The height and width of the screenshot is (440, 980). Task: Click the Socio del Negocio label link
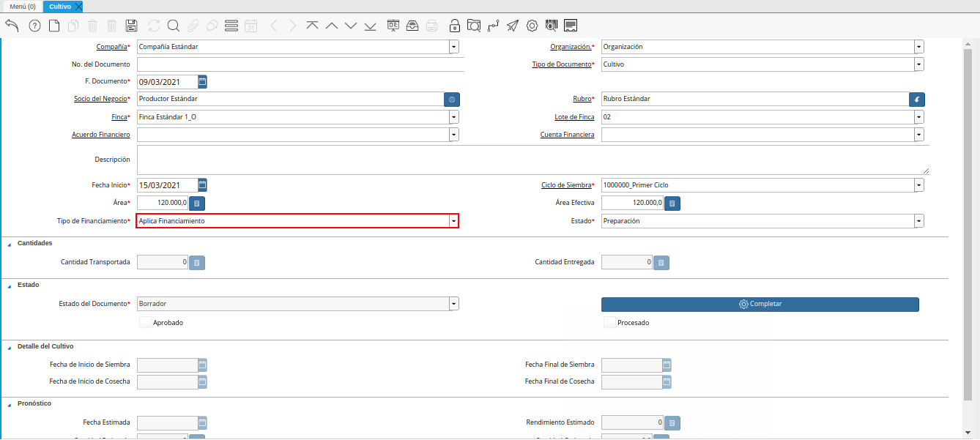[x=100, y=99]
